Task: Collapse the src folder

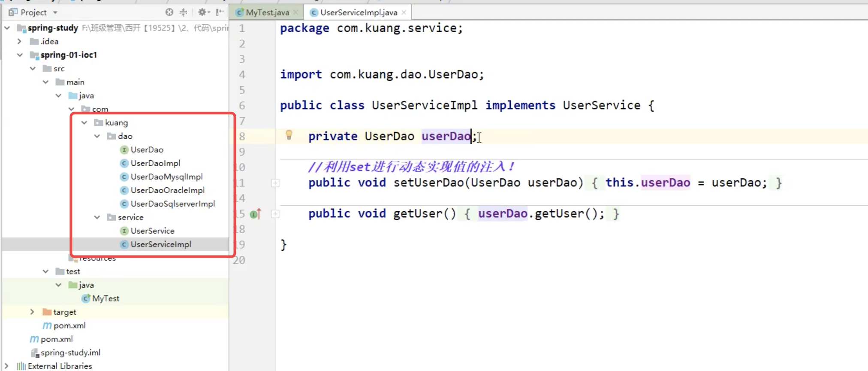Action: 33,68
